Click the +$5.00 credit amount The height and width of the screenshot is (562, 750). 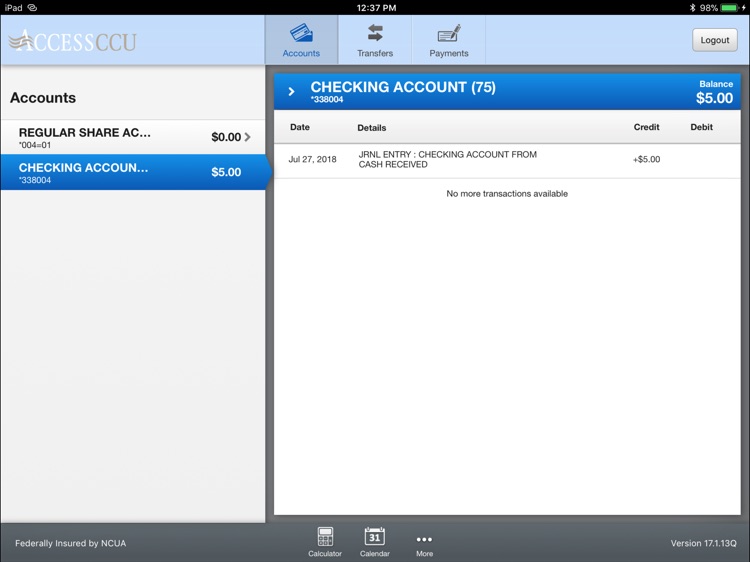(646, 159)
